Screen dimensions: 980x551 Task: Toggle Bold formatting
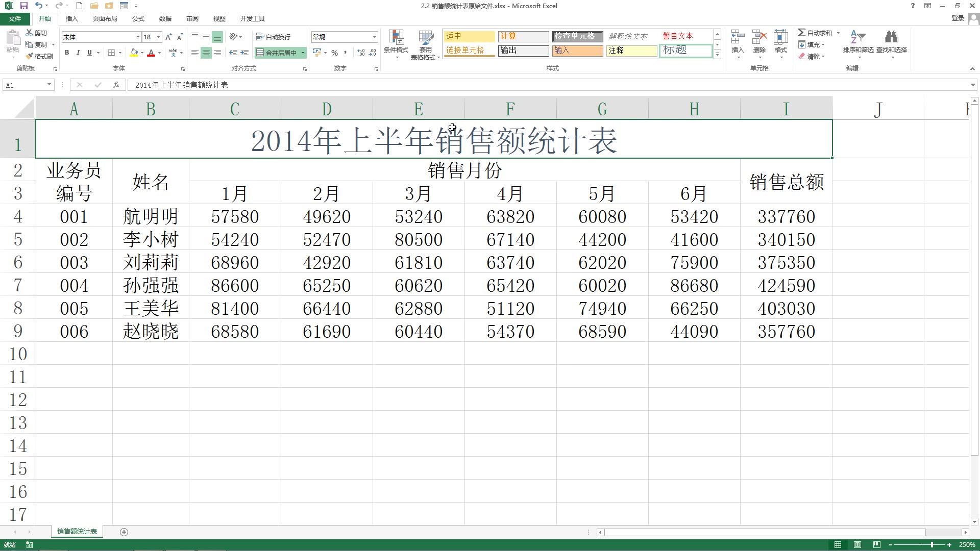point(67,53)
